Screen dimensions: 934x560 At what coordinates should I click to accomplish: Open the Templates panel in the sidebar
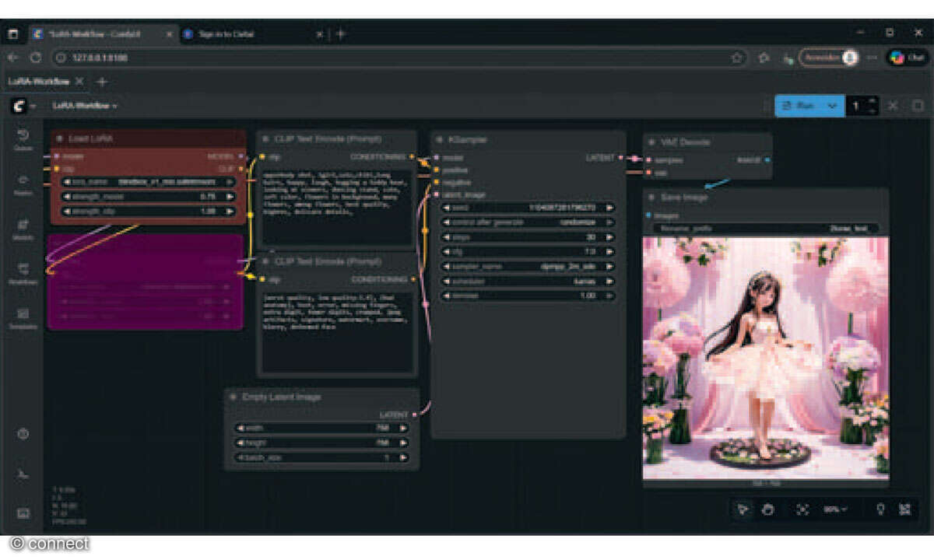23,311
